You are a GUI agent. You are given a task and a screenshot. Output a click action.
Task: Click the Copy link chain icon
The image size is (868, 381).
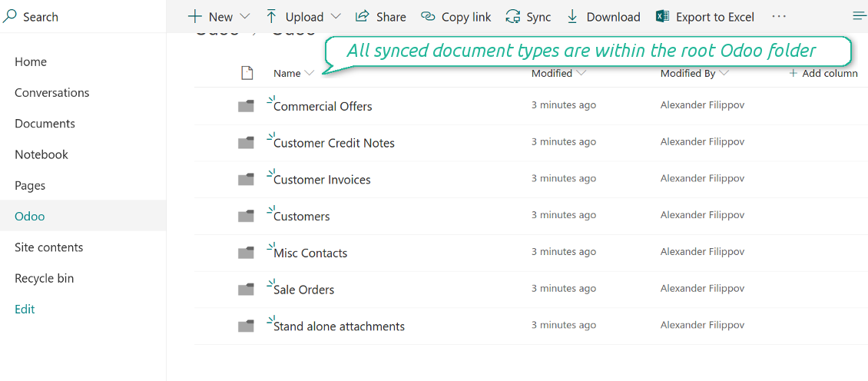point(428,17)
